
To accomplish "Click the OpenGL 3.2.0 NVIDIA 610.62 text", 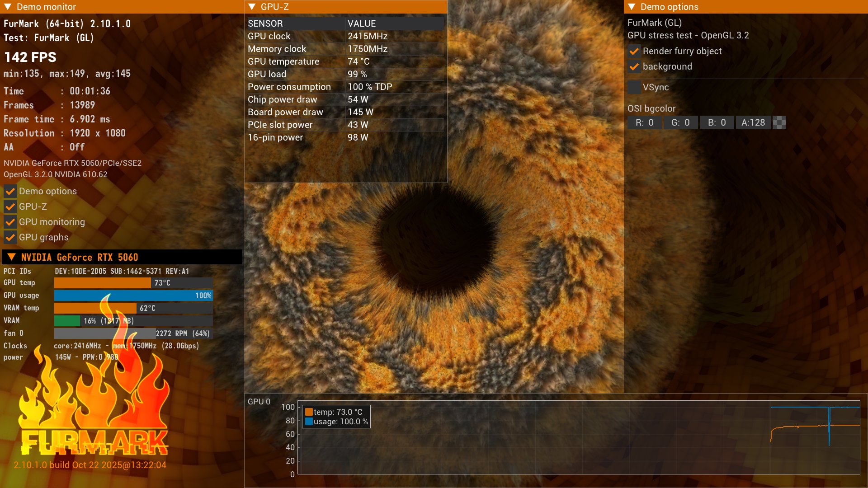I will pyautogui.click(x=56, y=174).
